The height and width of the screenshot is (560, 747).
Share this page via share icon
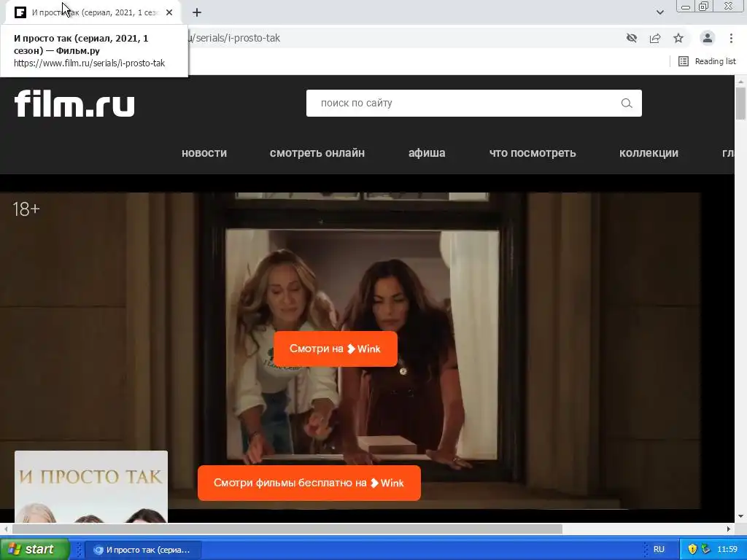pos(655,38)
